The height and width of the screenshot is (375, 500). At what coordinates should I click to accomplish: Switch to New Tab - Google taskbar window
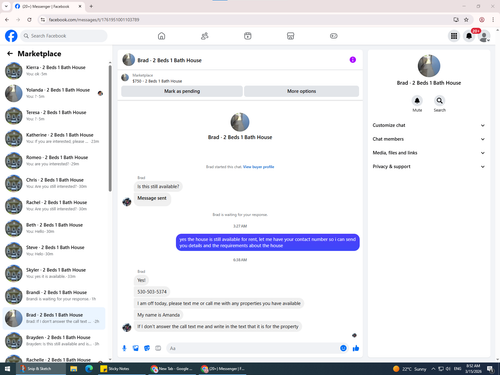[173, 369]
